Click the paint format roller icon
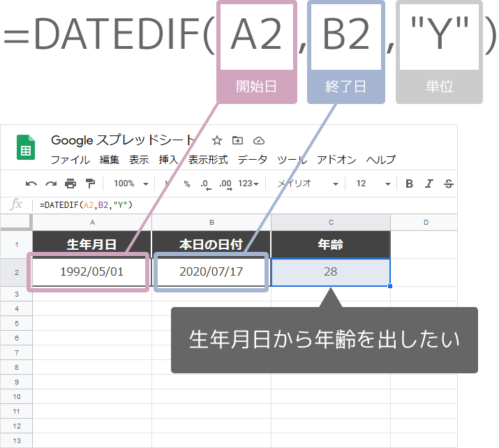The image size is (499, 448). click(91, 184)
